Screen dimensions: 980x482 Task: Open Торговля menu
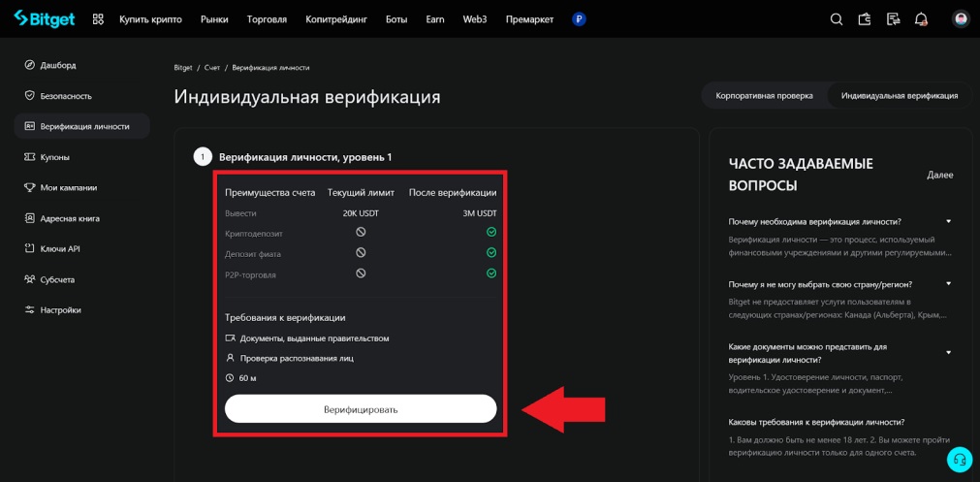click(267, 19)
